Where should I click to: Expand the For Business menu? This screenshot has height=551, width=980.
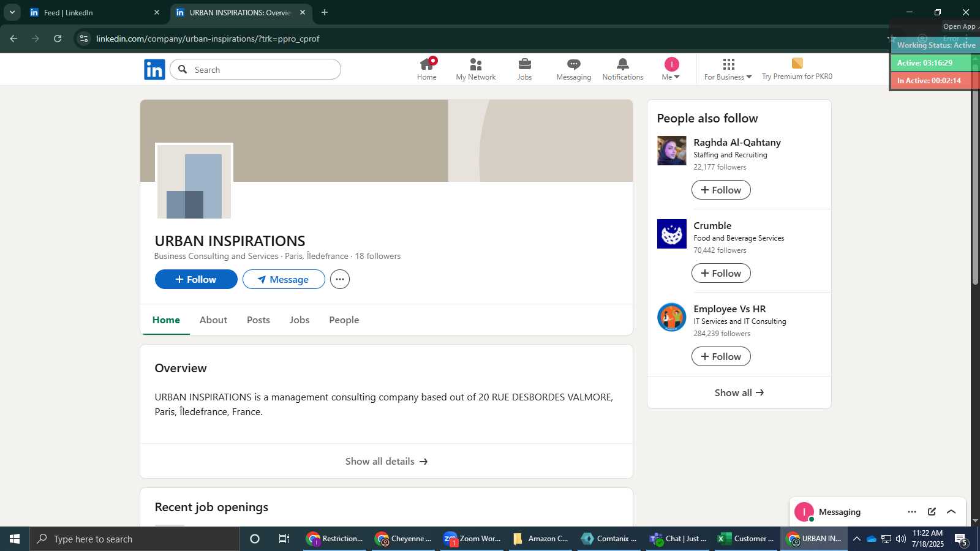[728, 69]
